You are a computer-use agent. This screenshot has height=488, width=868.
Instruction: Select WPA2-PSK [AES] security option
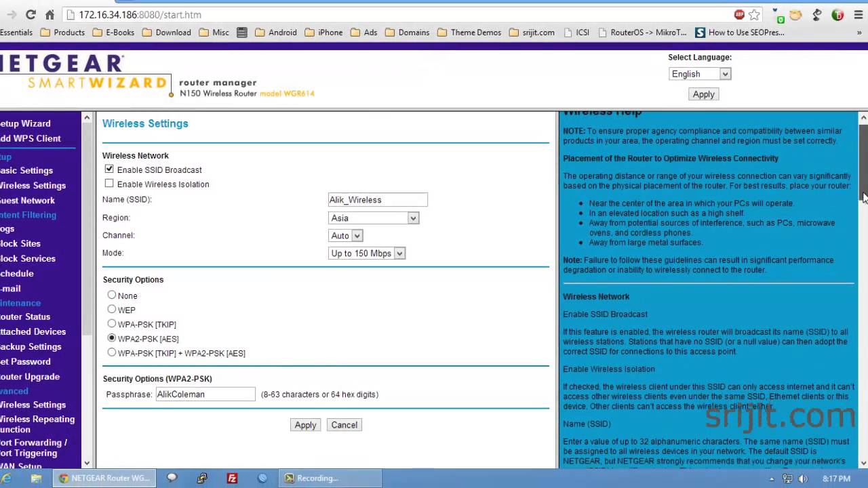pyautogui.click(x=112, y=338)
